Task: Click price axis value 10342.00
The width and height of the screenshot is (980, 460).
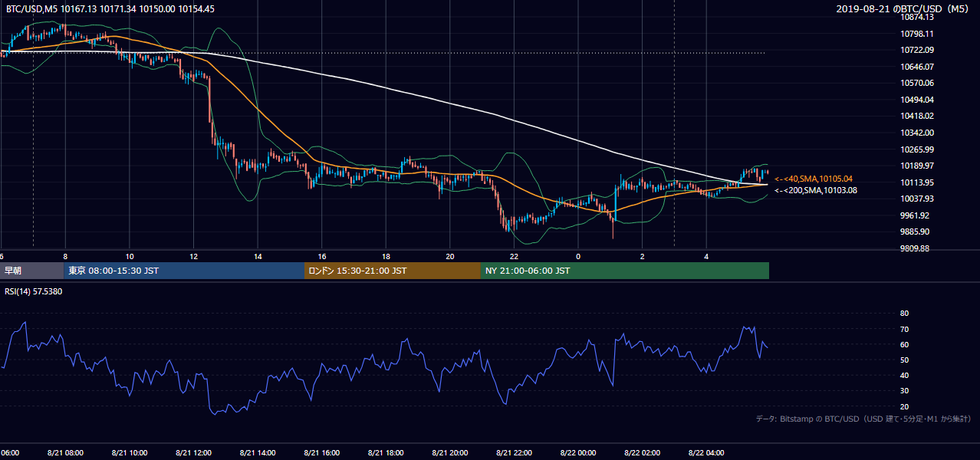Action: (917, 133)
